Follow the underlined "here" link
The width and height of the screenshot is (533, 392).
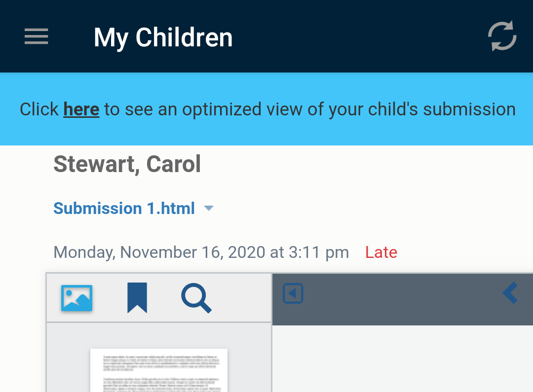(81, 109)
